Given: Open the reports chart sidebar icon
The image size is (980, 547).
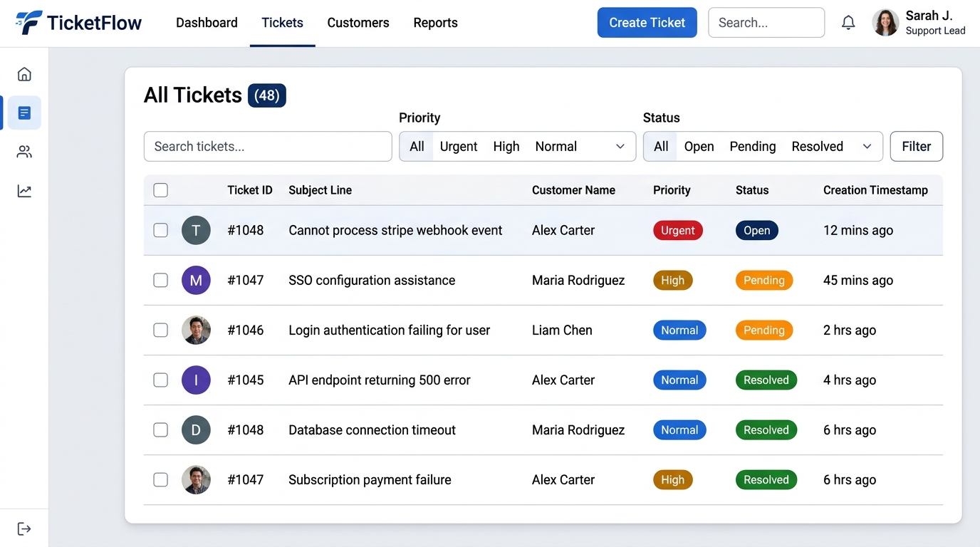Looking at the screenshot, I should pos(24,191).
